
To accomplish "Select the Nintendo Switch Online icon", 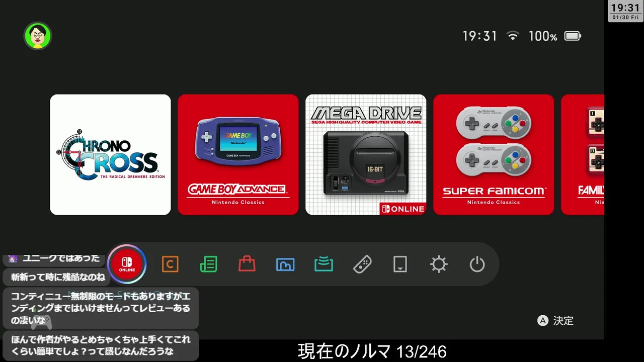I will tap(127, 264).
